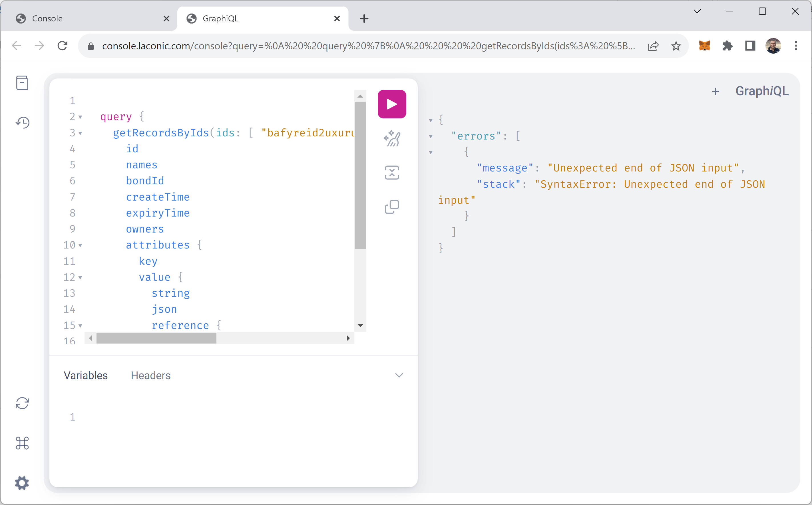Click the horizontal scrollbar of query editor
Screen dimensions: 812x505
click(156, 338)
